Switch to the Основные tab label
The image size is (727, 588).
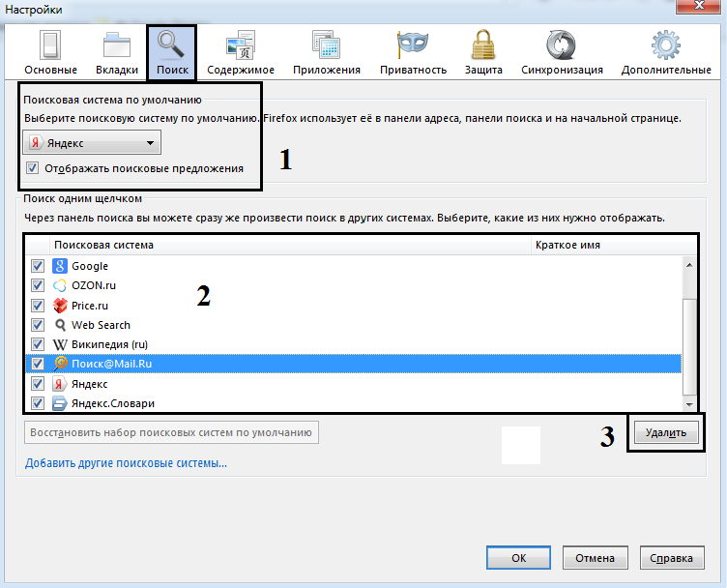coord(50,70)
